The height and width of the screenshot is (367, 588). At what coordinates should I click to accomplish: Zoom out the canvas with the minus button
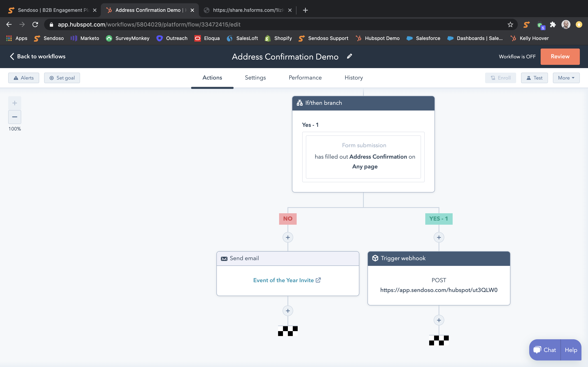[x=14, y=117]
